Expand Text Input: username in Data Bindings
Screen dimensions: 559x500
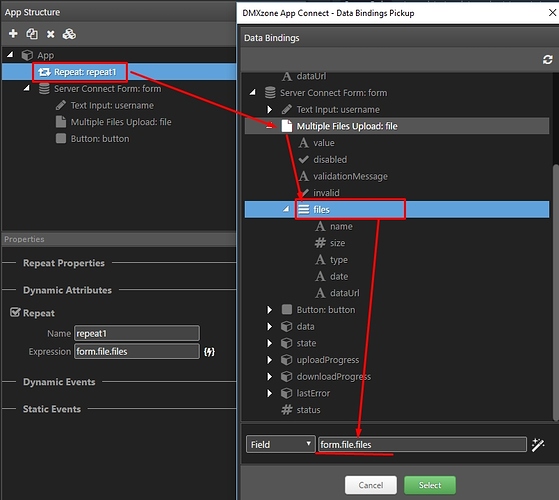(270, 109)
